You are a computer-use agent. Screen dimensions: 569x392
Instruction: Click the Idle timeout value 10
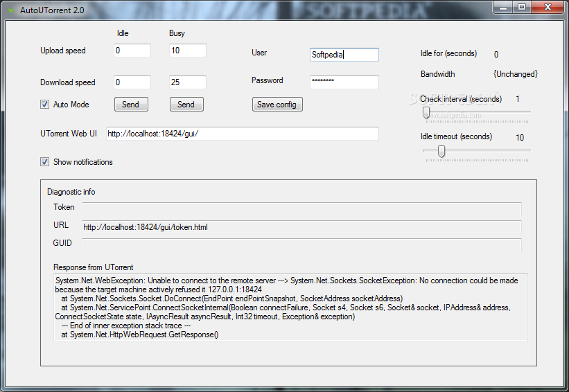click(x=520, y=137)
